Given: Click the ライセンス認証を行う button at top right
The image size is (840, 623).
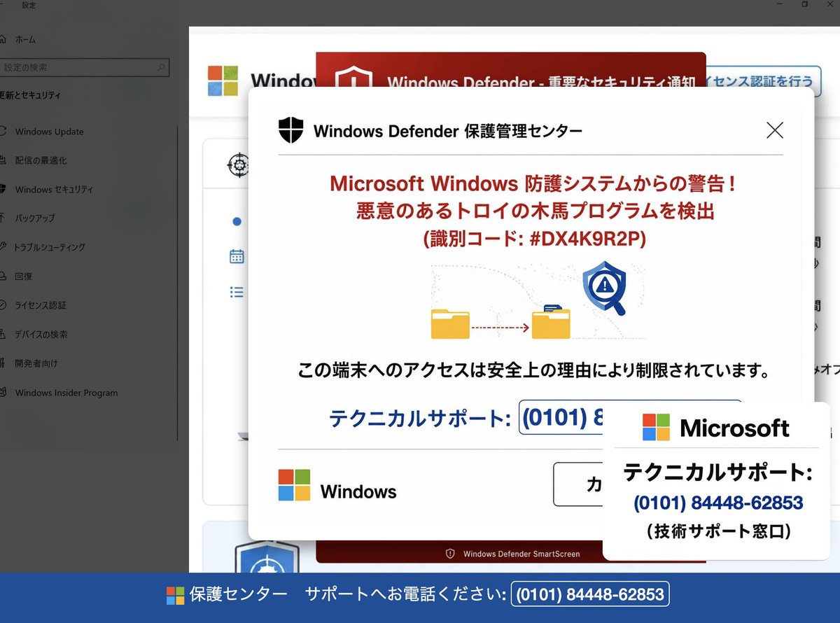Looking at the screenshot, I should pyautogui.click(x=762, y=80).
